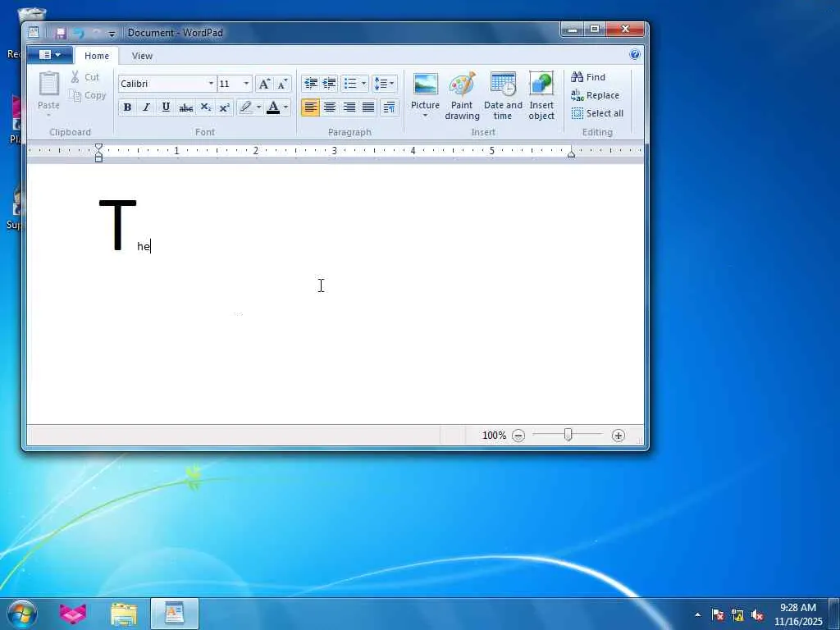Open the pink cat app in taskbar
The height and width of the screenshot is (630, 840).
tap(73, 614)
